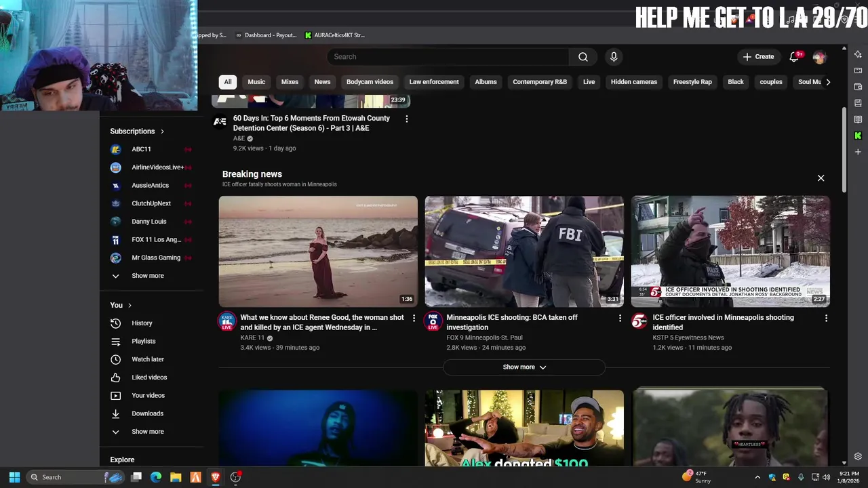868x488 pixels.
Task: Play Renee Good beach thumbnail video
Action: (318, 251)
